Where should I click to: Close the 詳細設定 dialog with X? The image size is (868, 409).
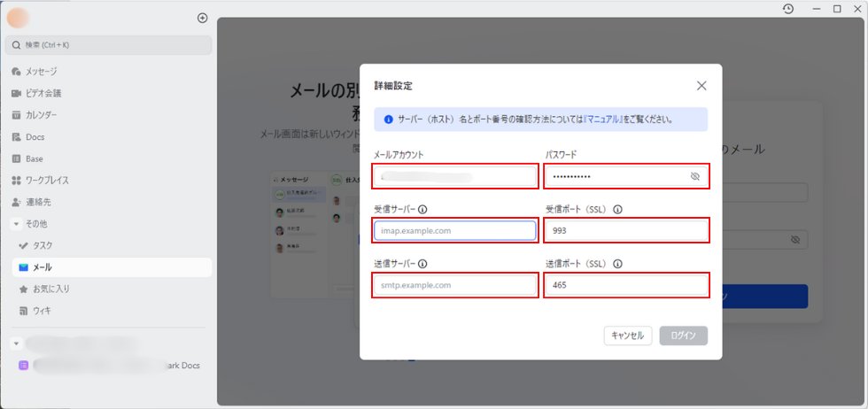coord(701,86)
